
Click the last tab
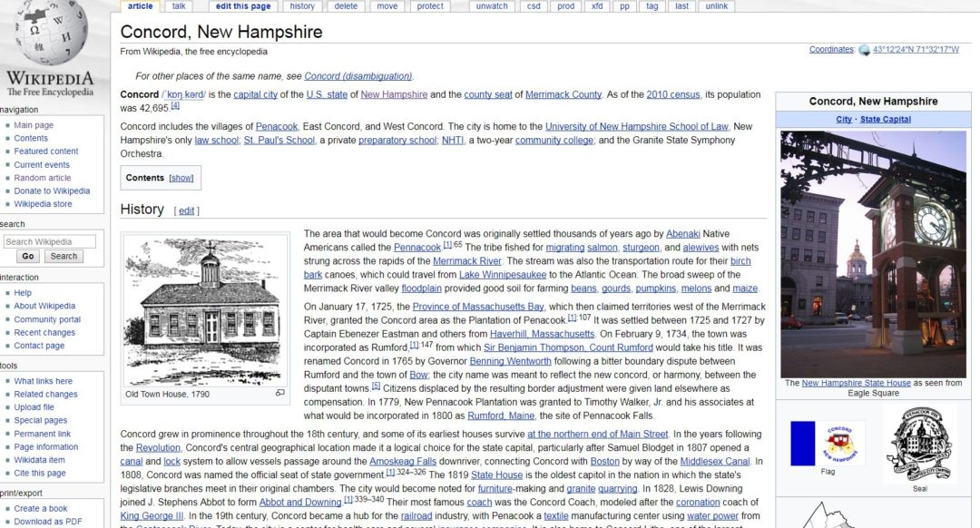(681, 6)
